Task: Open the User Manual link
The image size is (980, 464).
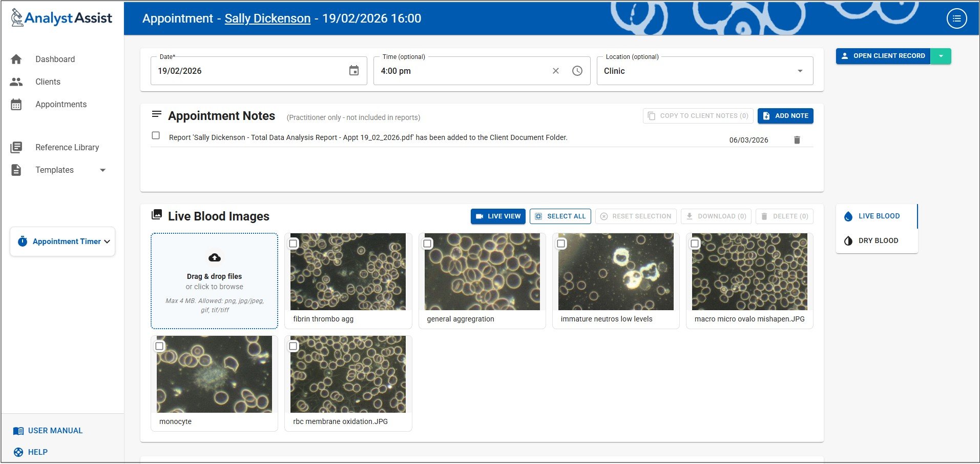Action: tap(55, 431)
